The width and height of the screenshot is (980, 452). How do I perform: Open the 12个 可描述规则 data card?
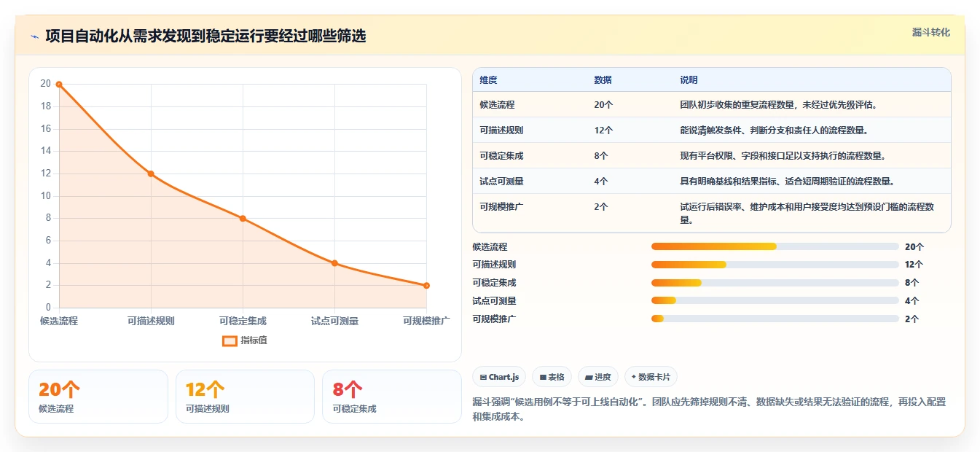tap(245, 397)
